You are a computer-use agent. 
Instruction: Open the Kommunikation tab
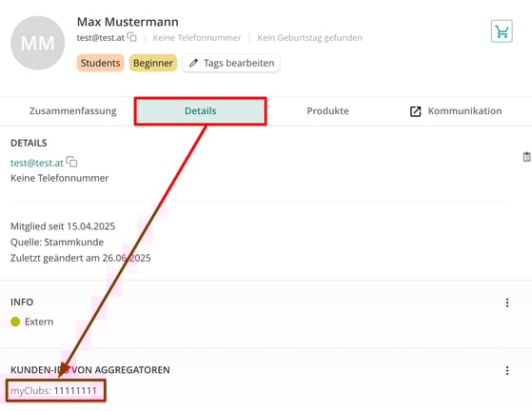[456, 111]
